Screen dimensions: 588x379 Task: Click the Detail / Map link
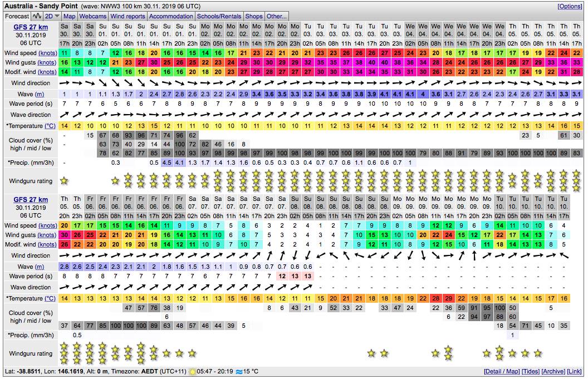502,371
